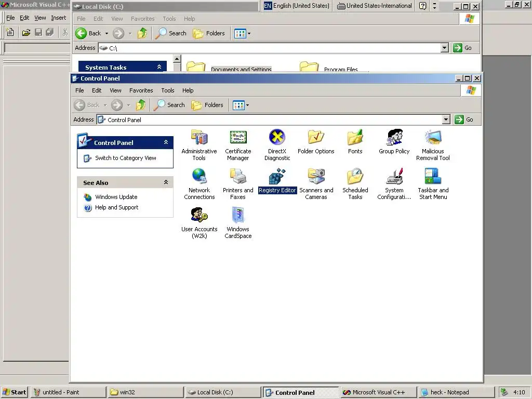This screenshot has height=399, width=532.
Task: Open User Accounts (W2k) icon
Action: pos(199,216)
